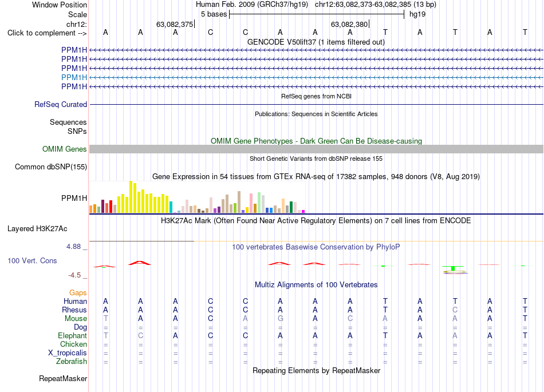Click the Layered H3K27Ac track label
This screenshot has width=544, height=392.
[37, 229]
